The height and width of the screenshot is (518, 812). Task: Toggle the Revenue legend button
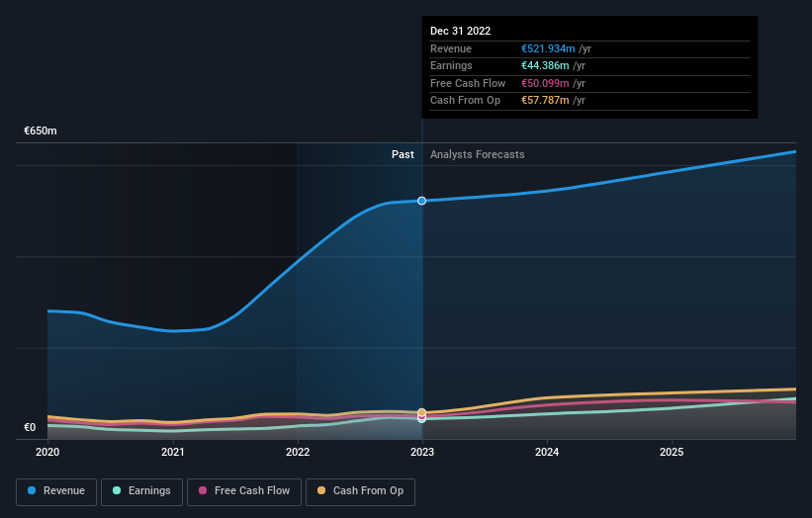[56, 491]
